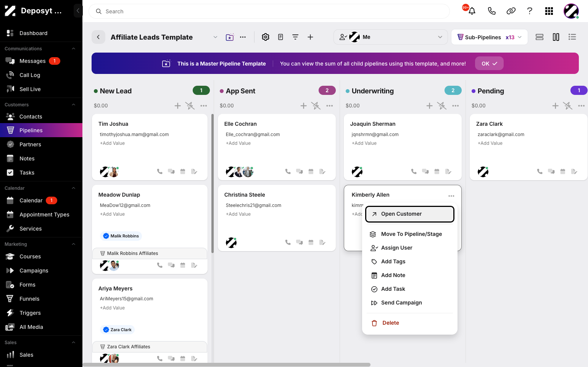Open the user profile avatar

coord(571,11)
